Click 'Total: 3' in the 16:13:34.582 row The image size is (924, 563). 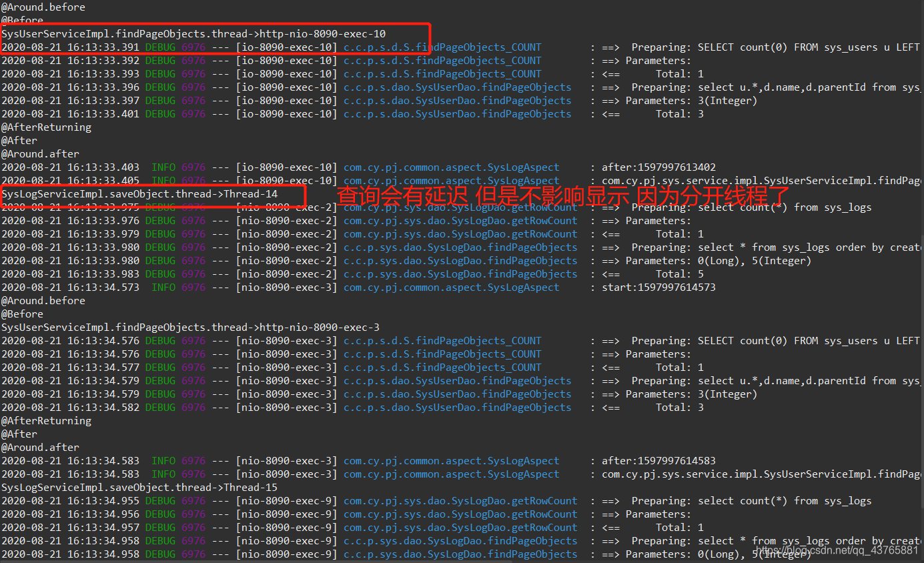click(x=680, y=408)
